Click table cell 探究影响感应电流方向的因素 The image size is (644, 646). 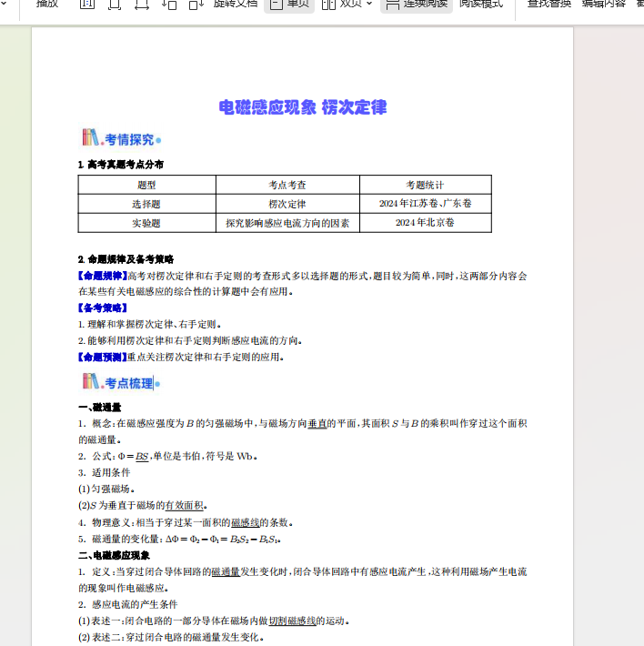click(287, 223)
